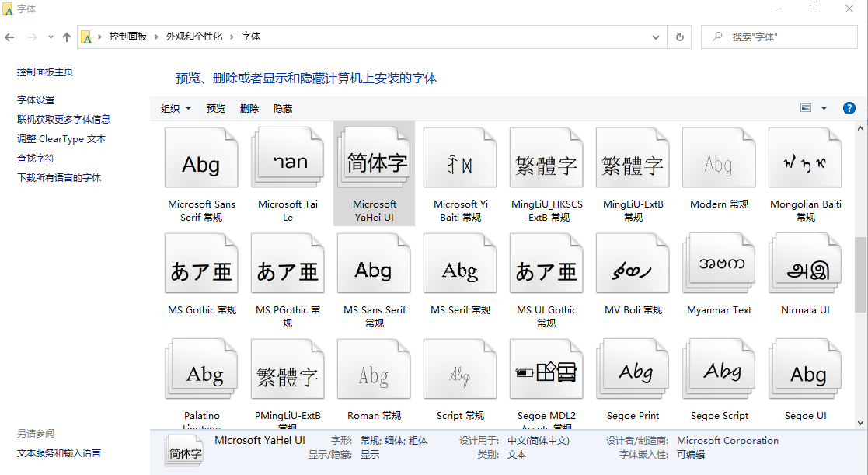Select the Microsoft Yi Baiti font icon
868x475 pixels.
(x=460, y=157)
